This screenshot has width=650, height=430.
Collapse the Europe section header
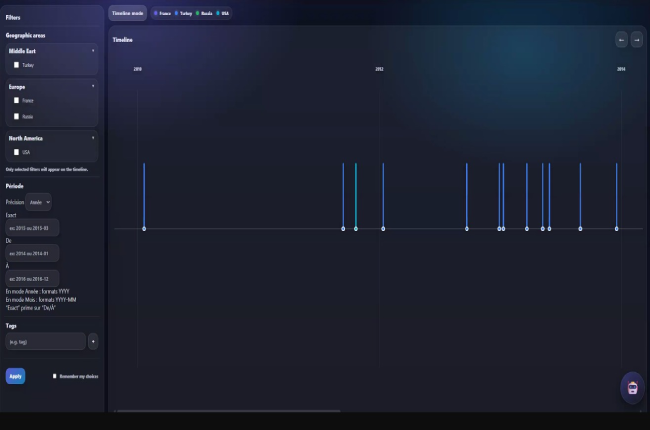pyautogui.click(x=93, y=87)
